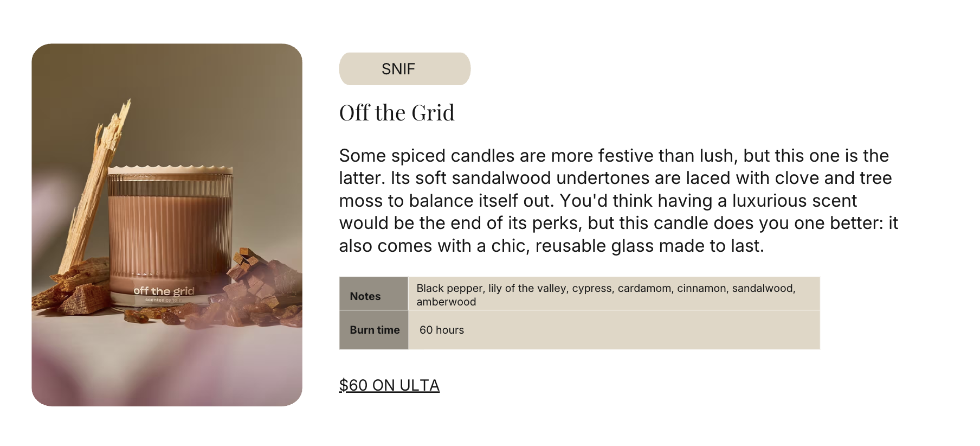The image size is (980, 446).
Task: Select the 60 hours cell
Action: [x=614, y=330]
